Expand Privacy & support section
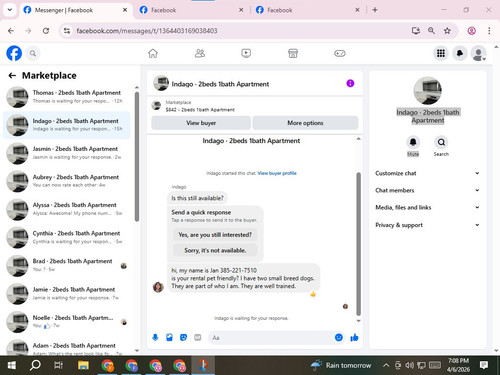This screenshot has height=375, width=500. [428, 225]
